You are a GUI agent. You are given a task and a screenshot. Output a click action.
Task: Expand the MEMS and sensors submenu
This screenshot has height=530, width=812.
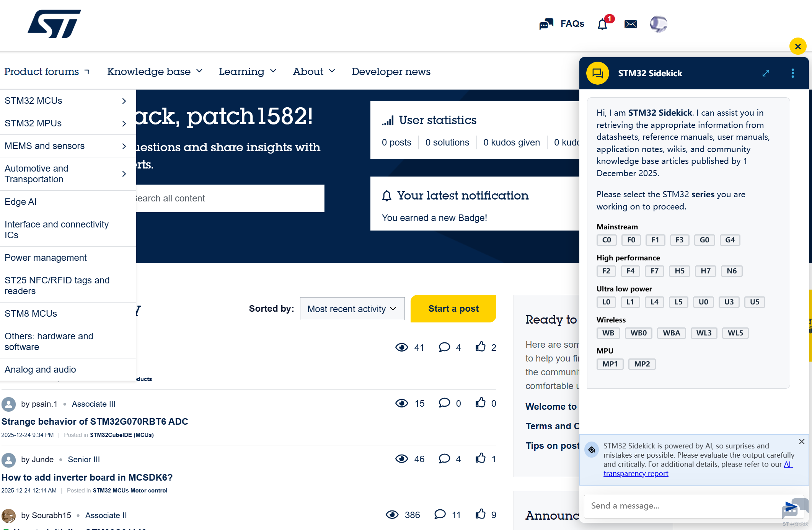click(124, 146)
